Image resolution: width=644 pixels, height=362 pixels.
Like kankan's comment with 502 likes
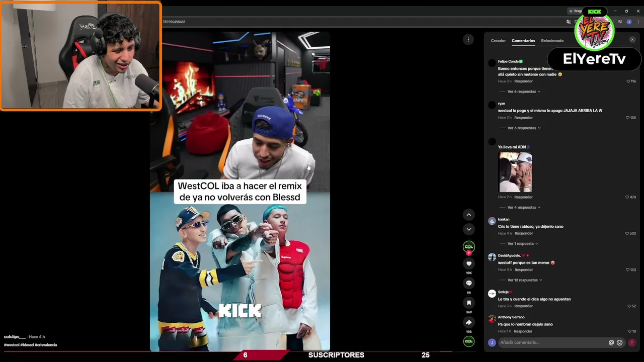tap(628, 233)
